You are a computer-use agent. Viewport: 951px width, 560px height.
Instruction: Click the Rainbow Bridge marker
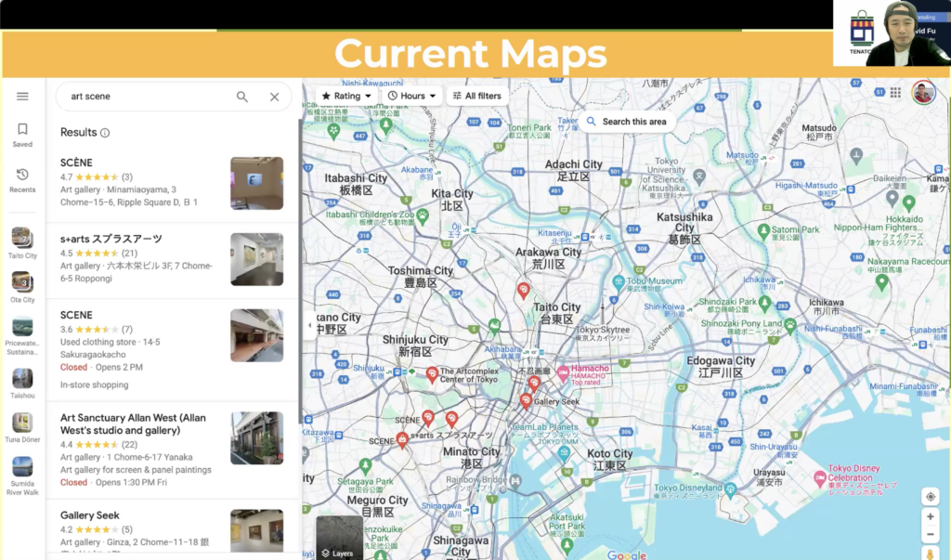pyautogui.click(x=515, y=481)
